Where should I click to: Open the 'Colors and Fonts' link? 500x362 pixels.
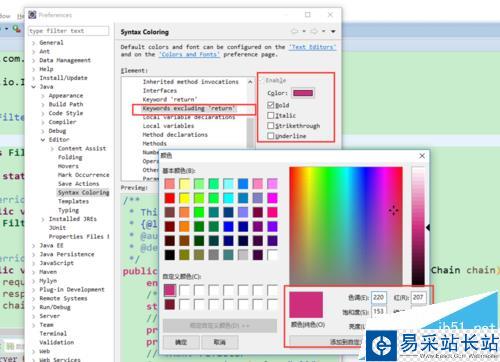[x=189, y=54]
